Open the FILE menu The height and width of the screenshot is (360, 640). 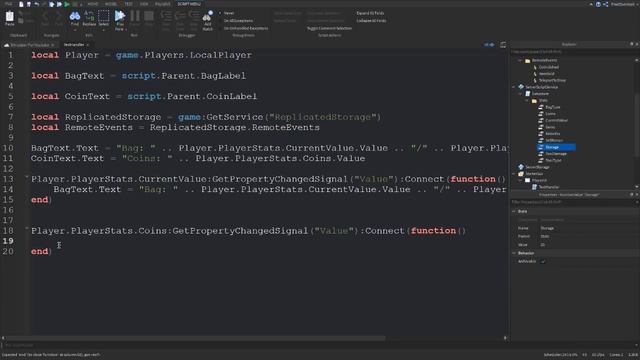9,4
